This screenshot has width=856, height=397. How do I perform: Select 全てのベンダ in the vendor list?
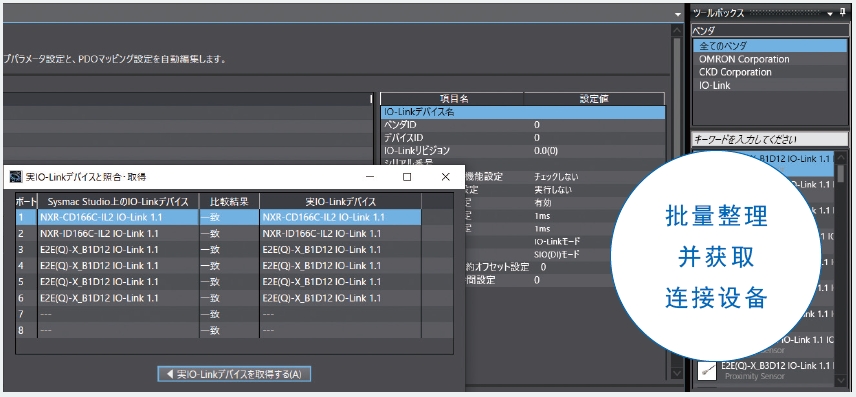770,46
